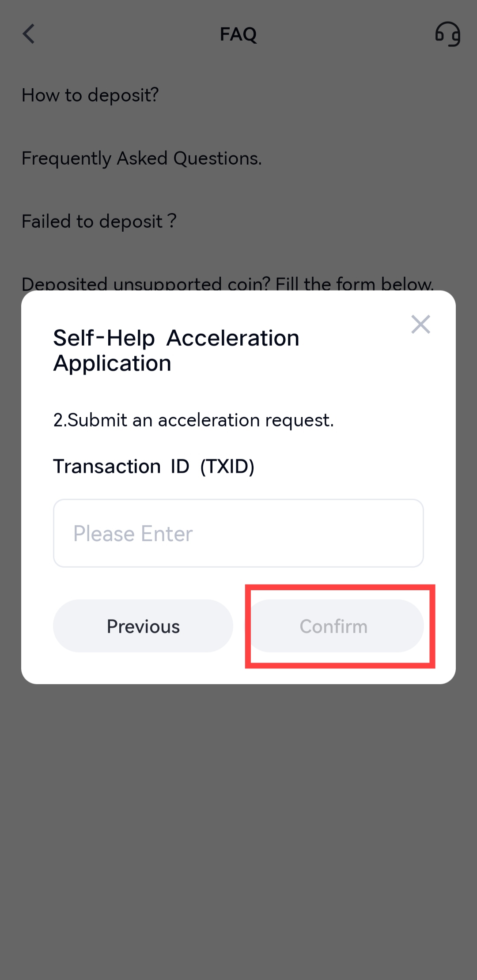Image resolution: width=477 pixels, height=980 pixels.
Task: Focus the Transaction ID input field
Action: (238, 533)
